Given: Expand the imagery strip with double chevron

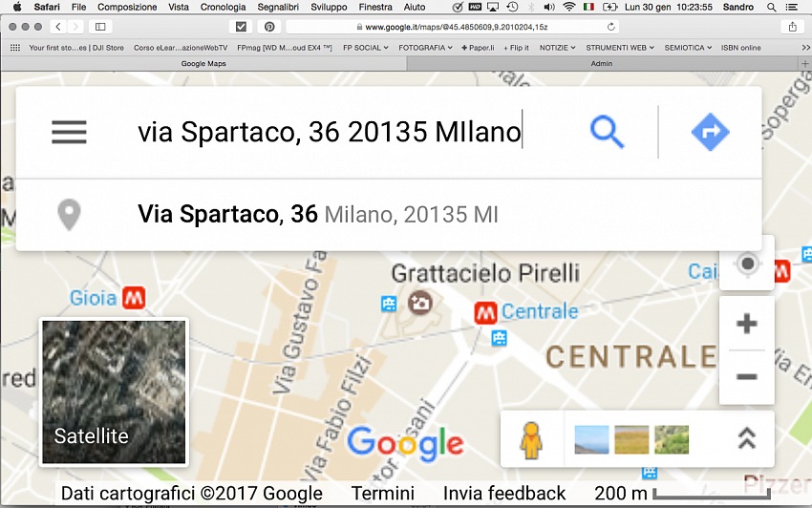Looking at the screenshot, I should (x=746, y=438).
